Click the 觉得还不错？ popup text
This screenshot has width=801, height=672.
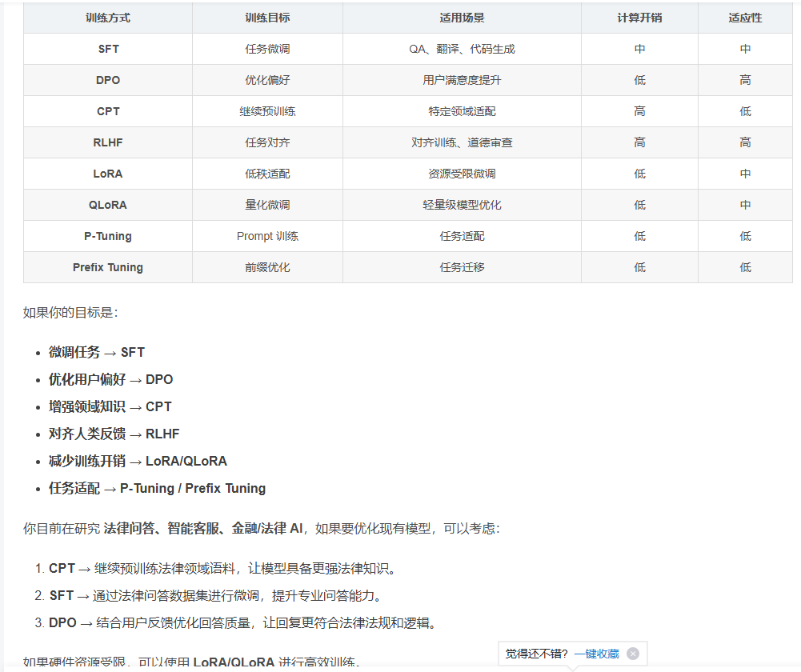click(x=536, y=654)
